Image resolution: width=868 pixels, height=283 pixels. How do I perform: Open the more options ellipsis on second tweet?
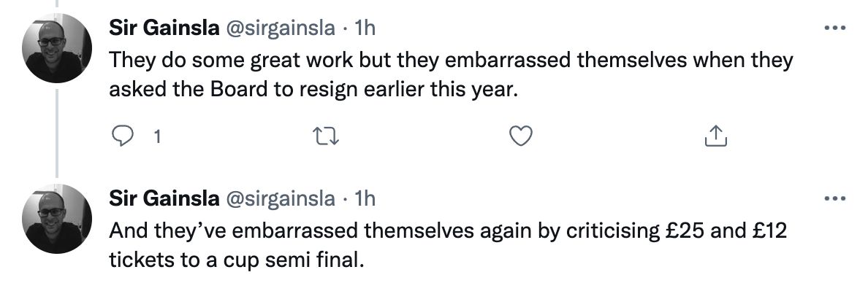[835, 198]
